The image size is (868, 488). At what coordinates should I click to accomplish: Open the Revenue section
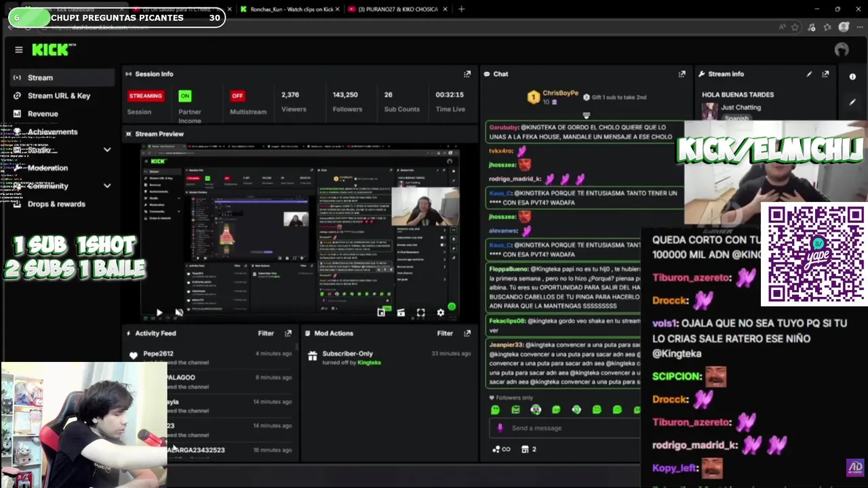43,114
